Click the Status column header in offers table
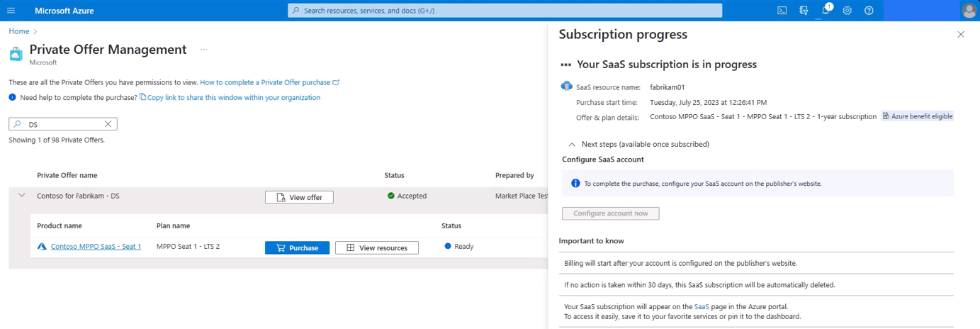The width and height of the screenshot is (980, 329). click(394, 175)
